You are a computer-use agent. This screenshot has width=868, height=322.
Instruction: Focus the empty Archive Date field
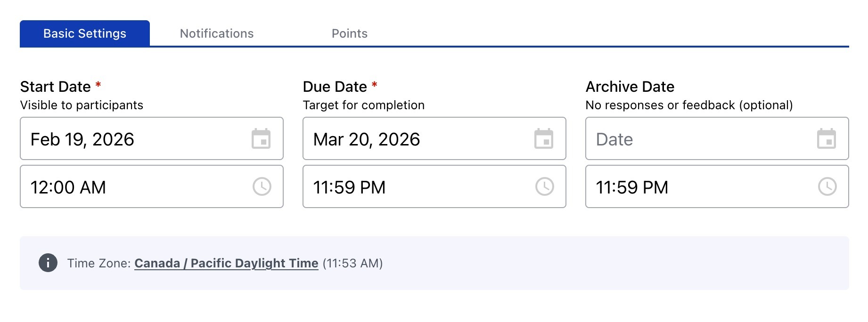(x=697, y=139)
